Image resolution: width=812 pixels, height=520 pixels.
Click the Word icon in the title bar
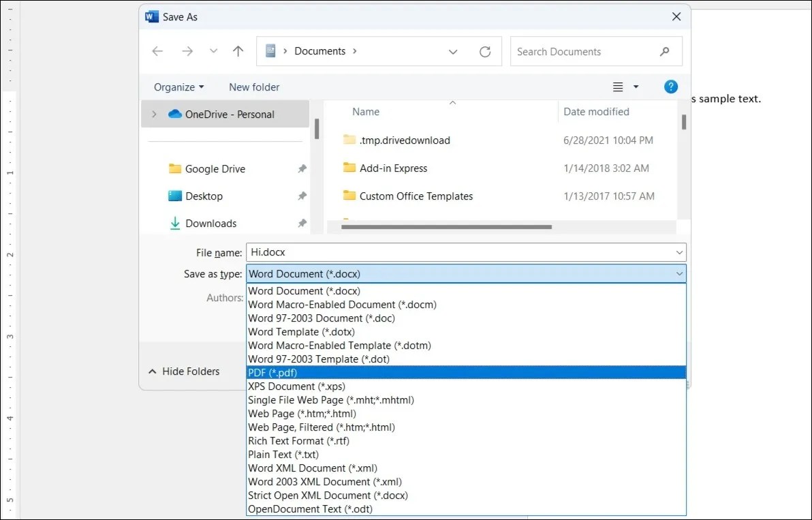(150, 16)
